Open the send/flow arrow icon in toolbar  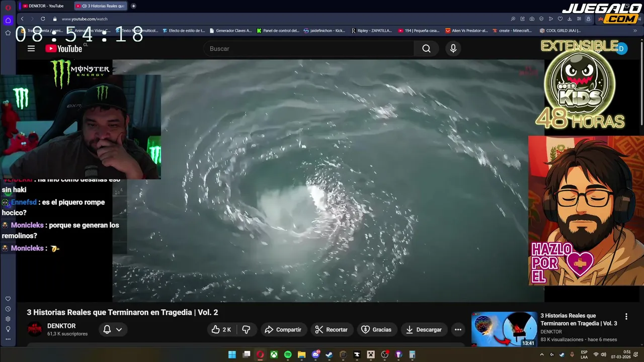click(x=551, y=19)
